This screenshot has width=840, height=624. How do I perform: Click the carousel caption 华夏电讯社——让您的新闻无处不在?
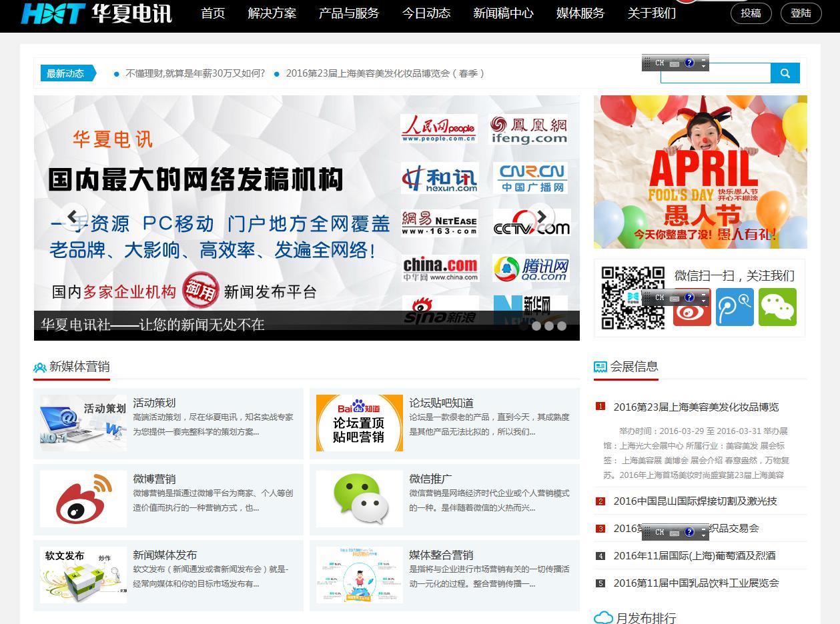pyautogui.click(x=153, y=325)
